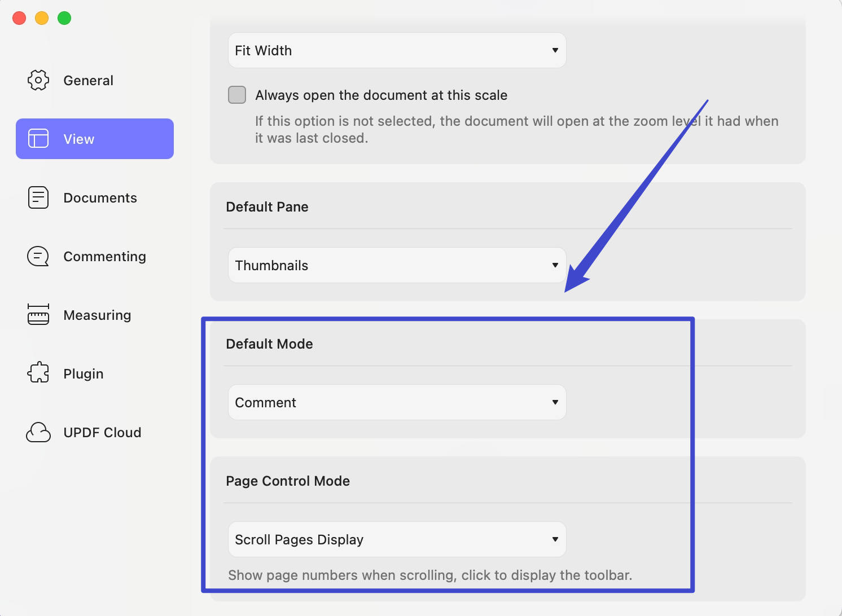
Task: Click the yellow minimize window button
Action: click(42, 18)
